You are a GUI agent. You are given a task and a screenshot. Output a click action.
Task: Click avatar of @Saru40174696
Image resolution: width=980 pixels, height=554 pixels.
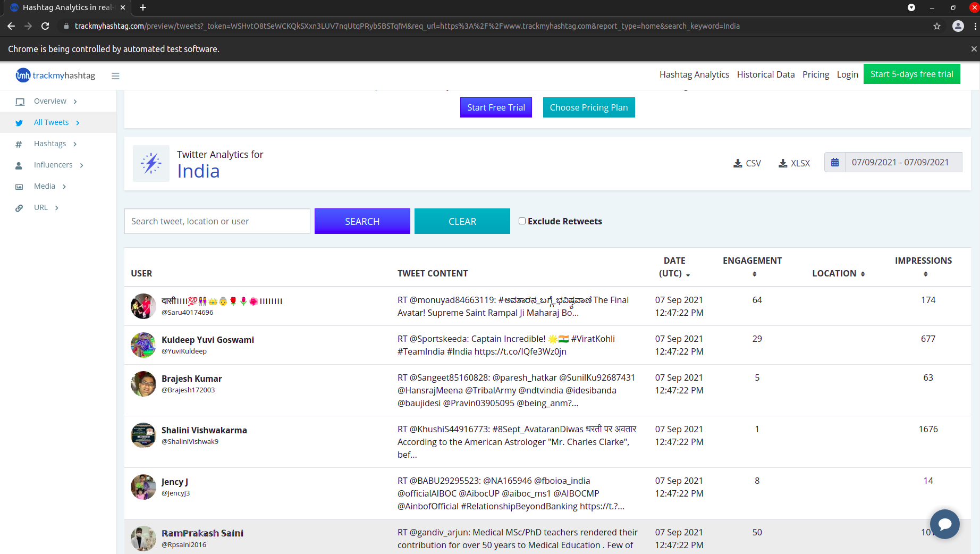143,306
